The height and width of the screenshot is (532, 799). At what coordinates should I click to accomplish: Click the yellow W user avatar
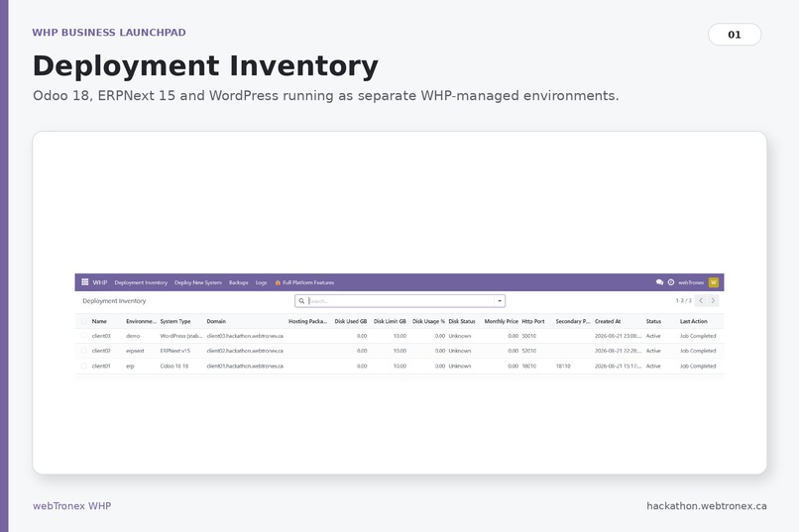714,282
